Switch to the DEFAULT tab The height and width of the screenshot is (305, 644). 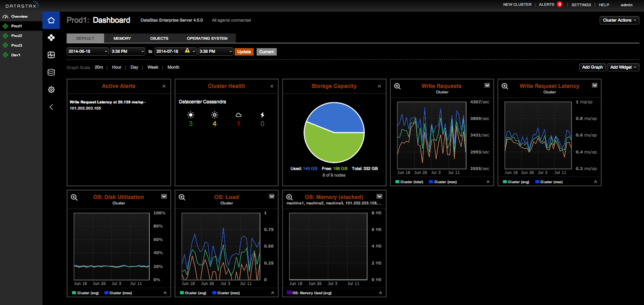point(85,38)
